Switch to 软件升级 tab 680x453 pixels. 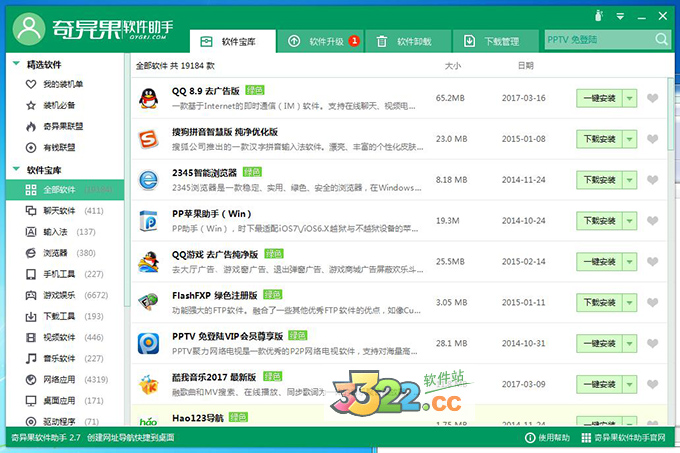321,42
